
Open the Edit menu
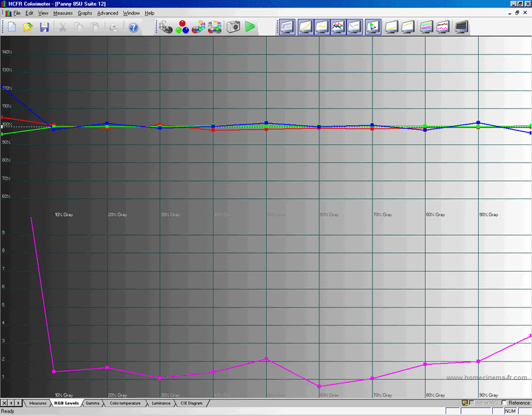pyautogui.click(x=29, y=13)
